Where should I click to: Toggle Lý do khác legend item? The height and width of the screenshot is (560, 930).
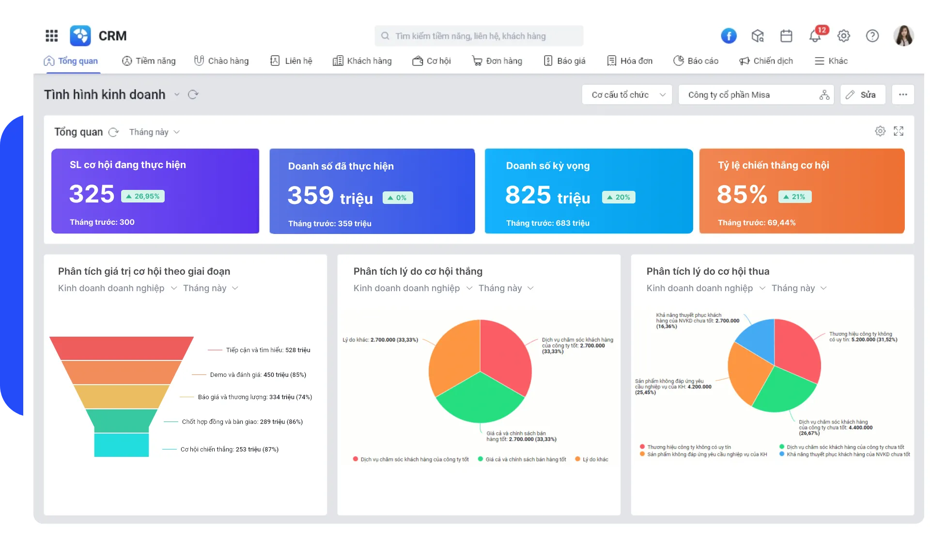pyautogui.click(x=595, y=459)
